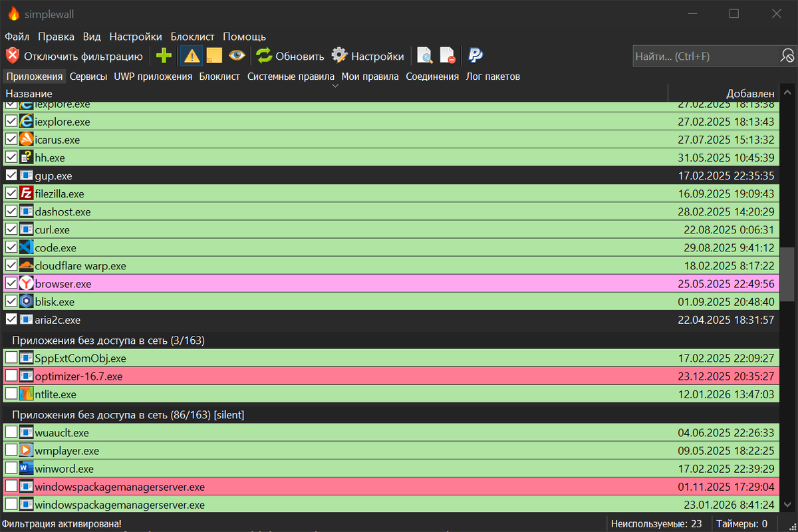This screenshot has width=798, height=532.
Task: Switch to the UWP приложения tab
Action: [x=153, y=76]
